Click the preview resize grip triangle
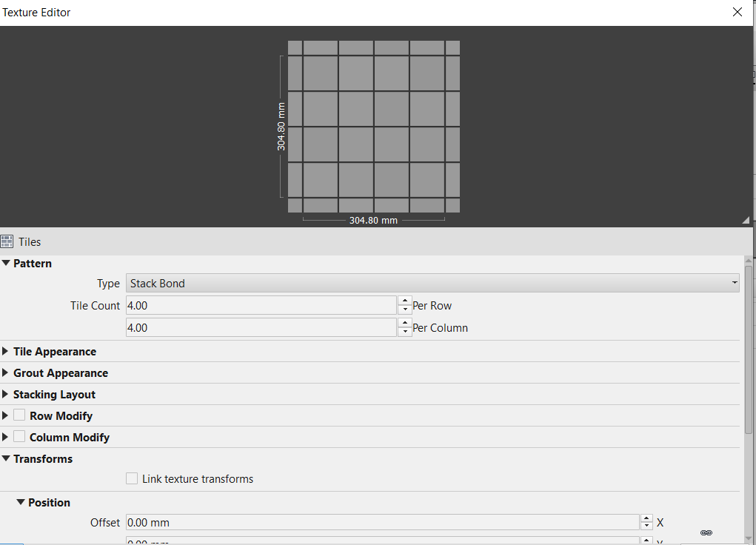756x545 pixels. coord(746,220)
